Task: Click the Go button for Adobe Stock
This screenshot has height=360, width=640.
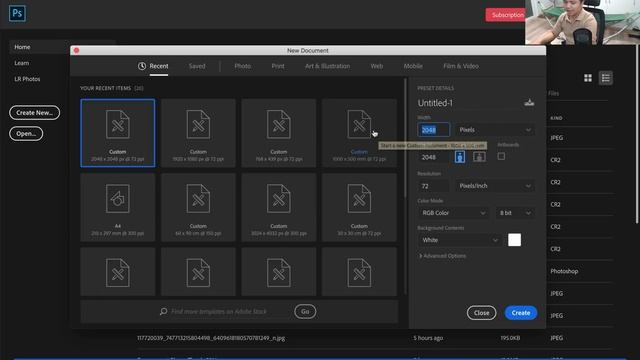Action: coord(305,311)
